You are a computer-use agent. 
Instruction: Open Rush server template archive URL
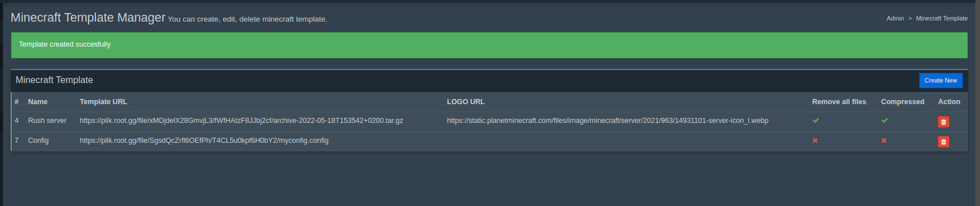coord(241,121)
